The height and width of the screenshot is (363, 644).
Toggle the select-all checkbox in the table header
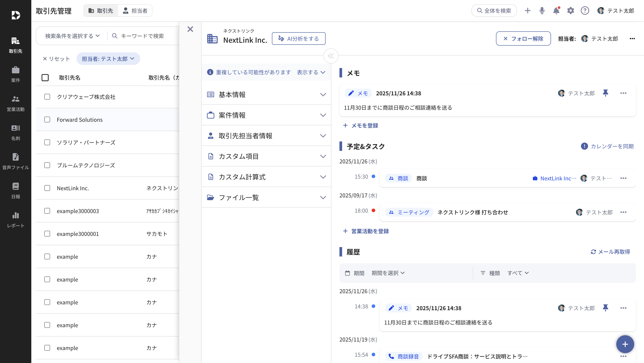(45, 78)
